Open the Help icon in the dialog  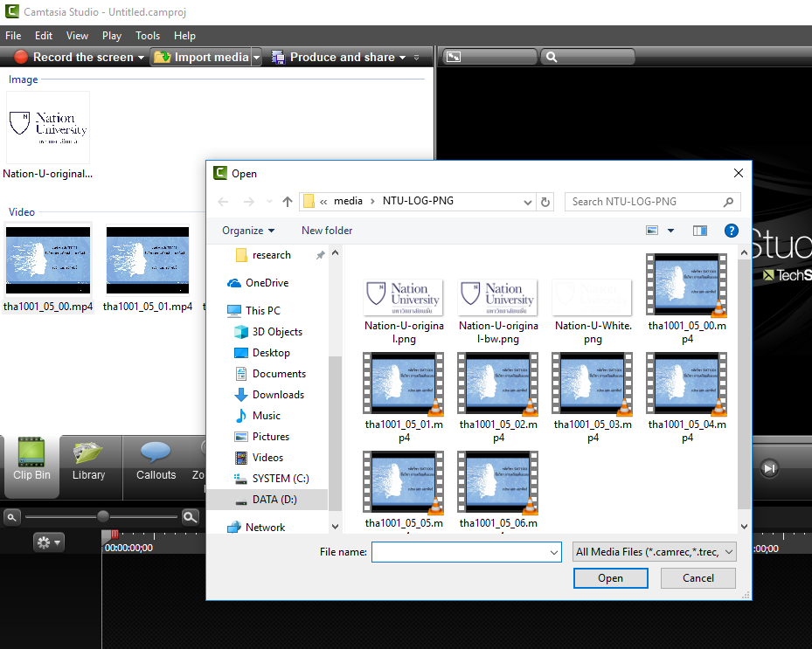pyautogui.click(x=732, y=231)
